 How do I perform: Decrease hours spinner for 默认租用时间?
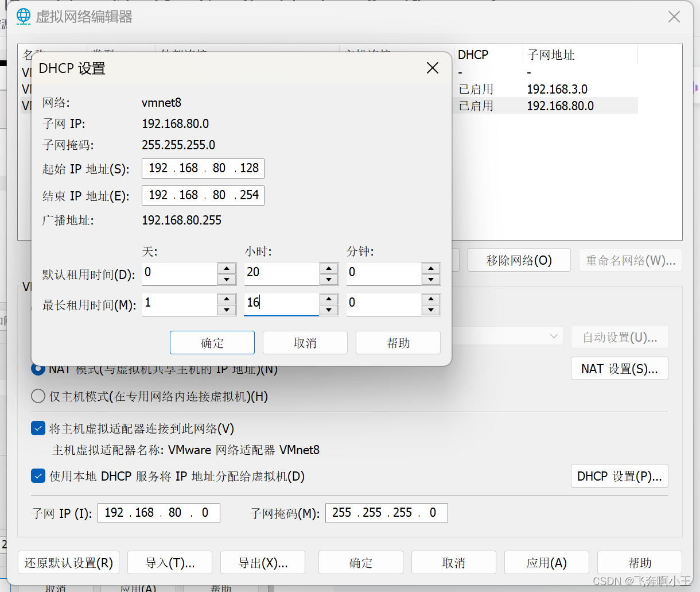coord(328,280)
